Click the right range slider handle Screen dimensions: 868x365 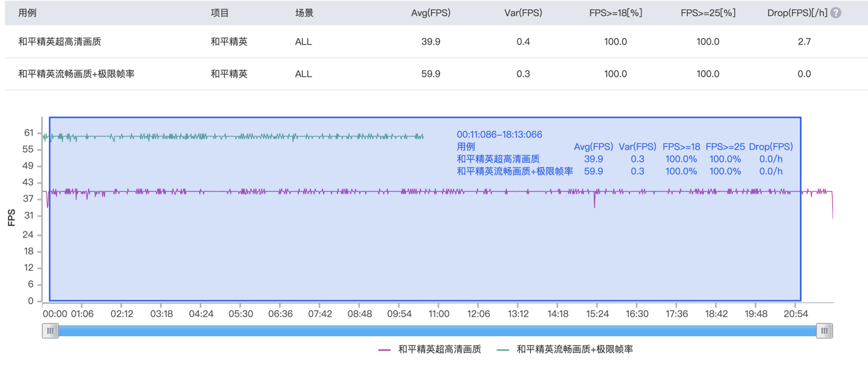(824, 331)
